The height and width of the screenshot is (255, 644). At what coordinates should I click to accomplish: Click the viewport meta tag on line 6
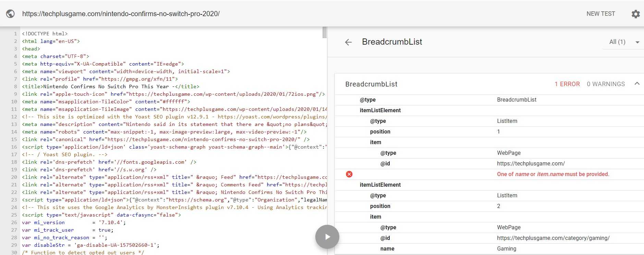126,71
